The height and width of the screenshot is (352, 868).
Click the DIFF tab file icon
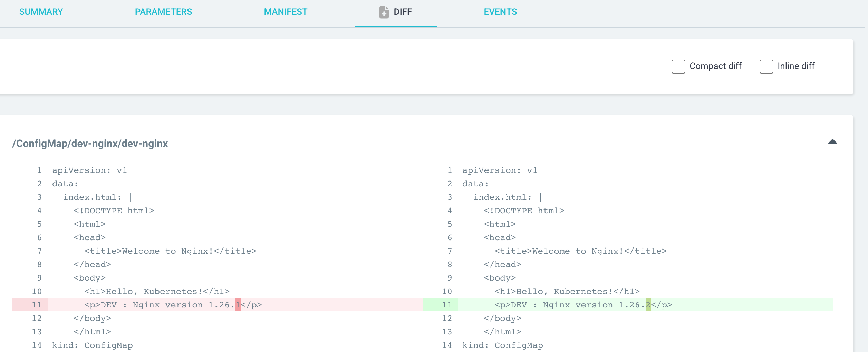(384, 12)
